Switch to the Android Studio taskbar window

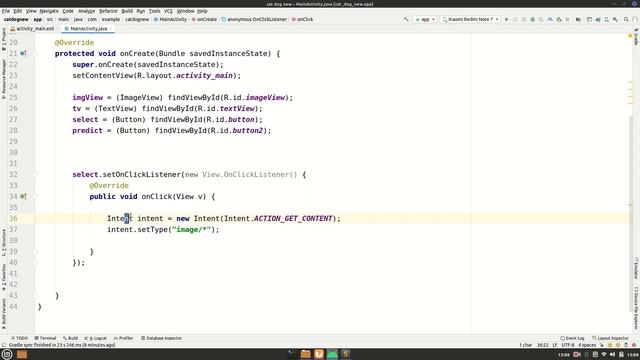pos(332,354)
